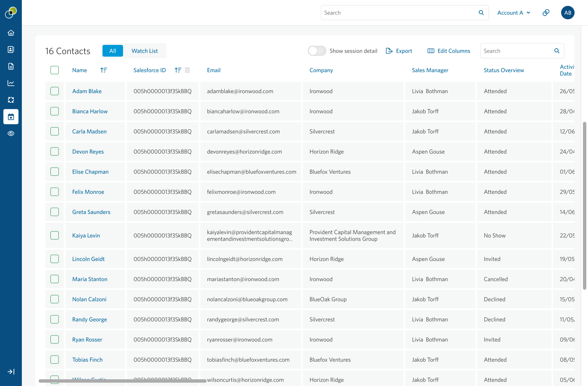This screenshot has width=588, height=386.
Task: Open Tobias Finch's contact record
Action: click(87, 360)
